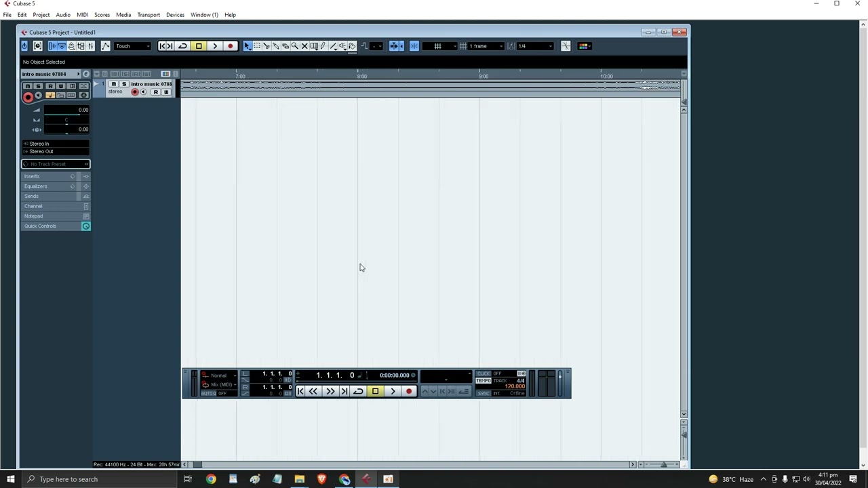The image size is (868, 488).
Task: Open Devices menu
Action: (175, 15)
